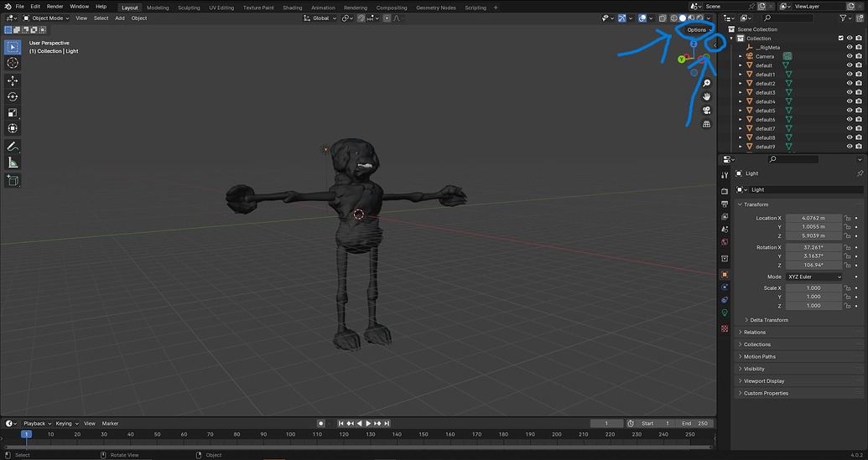Select the 3D Cursor tool
The image size is (868, 460).
[13, 63]
